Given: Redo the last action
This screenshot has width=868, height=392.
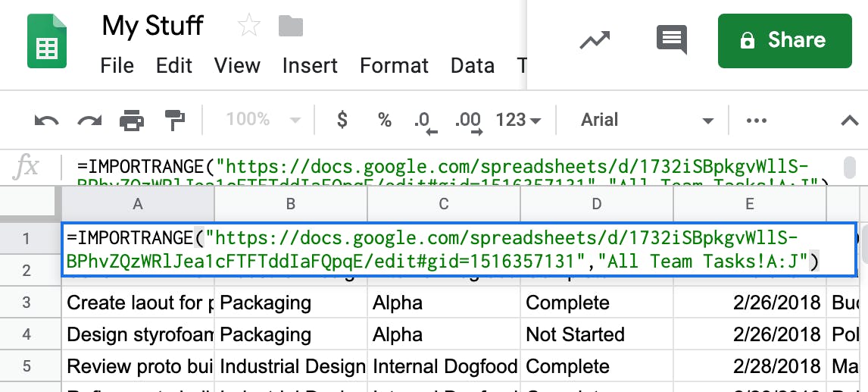Looking at the screenshot, I should pyautogui.click(x=89, y=120).
